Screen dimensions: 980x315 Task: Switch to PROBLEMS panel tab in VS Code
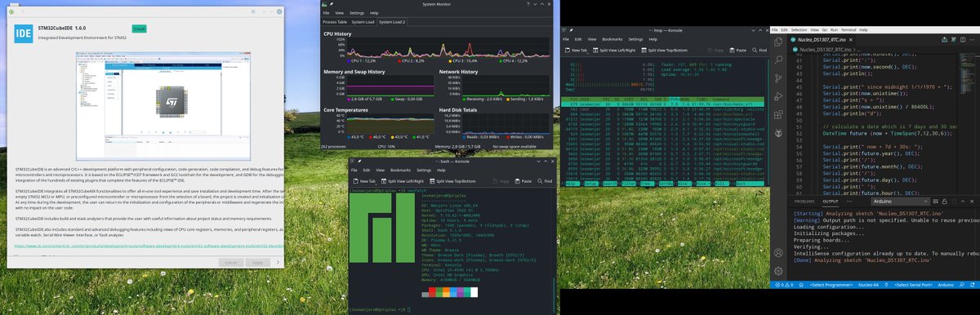[x=804, y=201]
